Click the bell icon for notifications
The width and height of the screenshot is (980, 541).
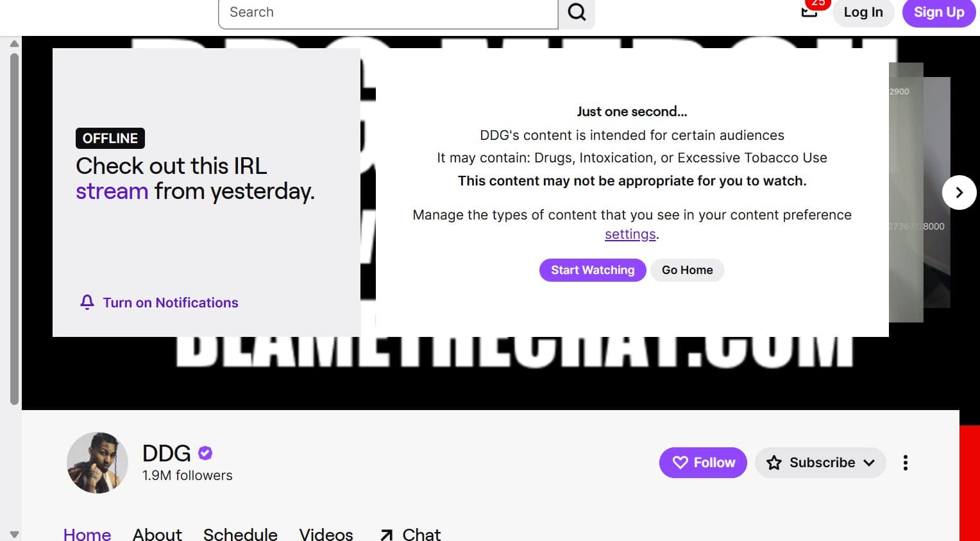[x=87, y=302]
